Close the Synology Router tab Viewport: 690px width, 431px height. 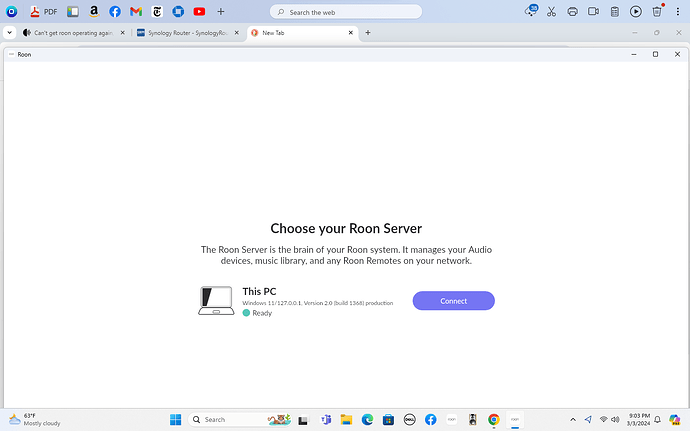pyautogui.click(x=236, y=33)
